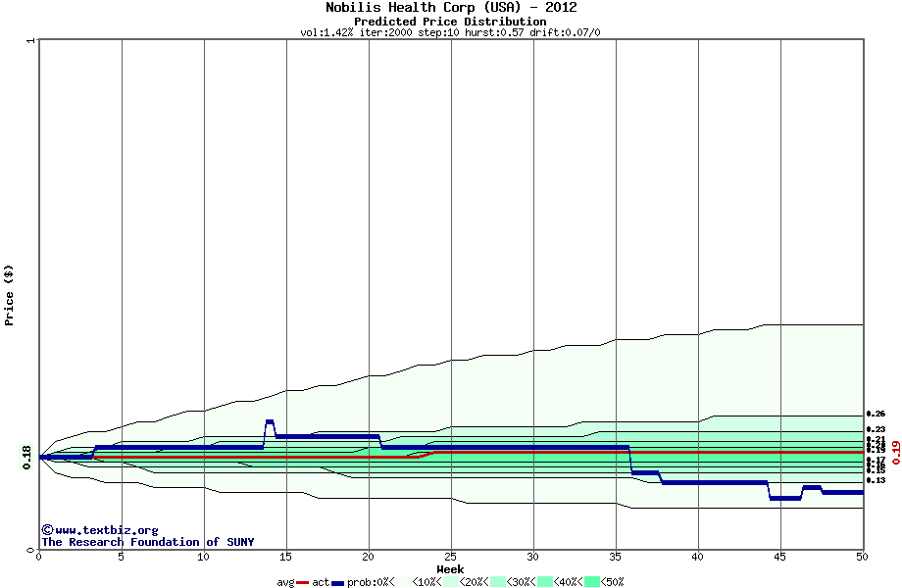
Task: Click the chart title 'Nobilis Health Corp (USA) - 2012'
Action: 451,8
